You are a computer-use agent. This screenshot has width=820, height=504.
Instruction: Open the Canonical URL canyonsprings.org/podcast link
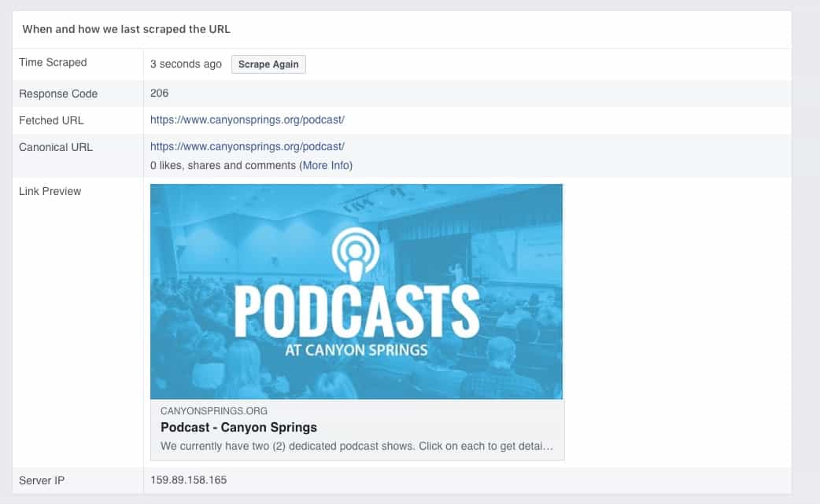(247, 147)
